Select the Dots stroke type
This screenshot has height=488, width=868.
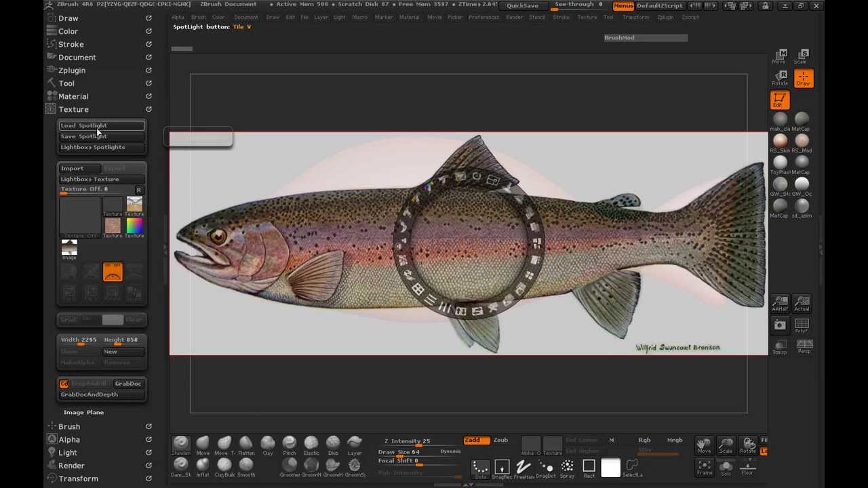pyautogui.click(x=480, y=468)
